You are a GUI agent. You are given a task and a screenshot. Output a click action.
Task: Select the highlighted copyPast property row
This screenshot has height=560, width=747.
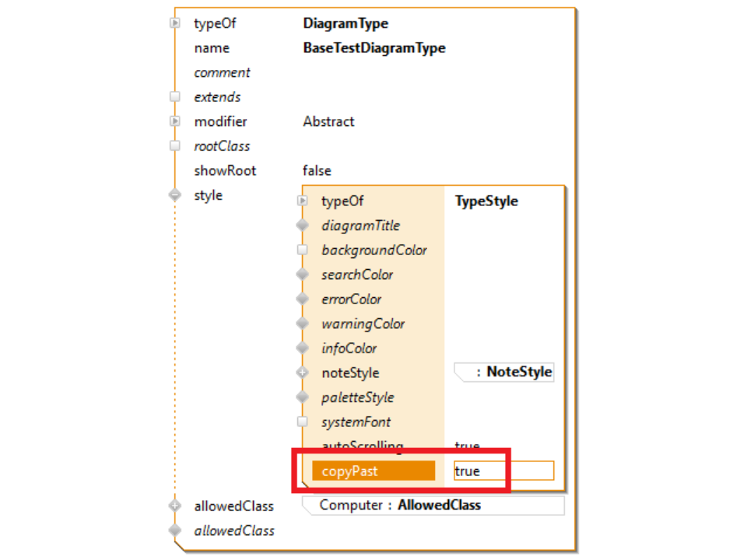coord(373,471)
